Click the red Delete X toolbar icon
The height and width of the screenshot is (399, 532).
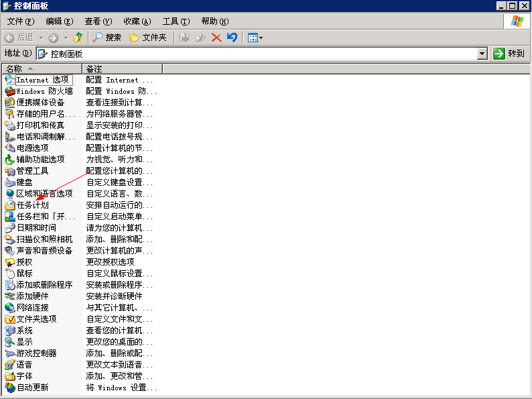pos(216,38)
